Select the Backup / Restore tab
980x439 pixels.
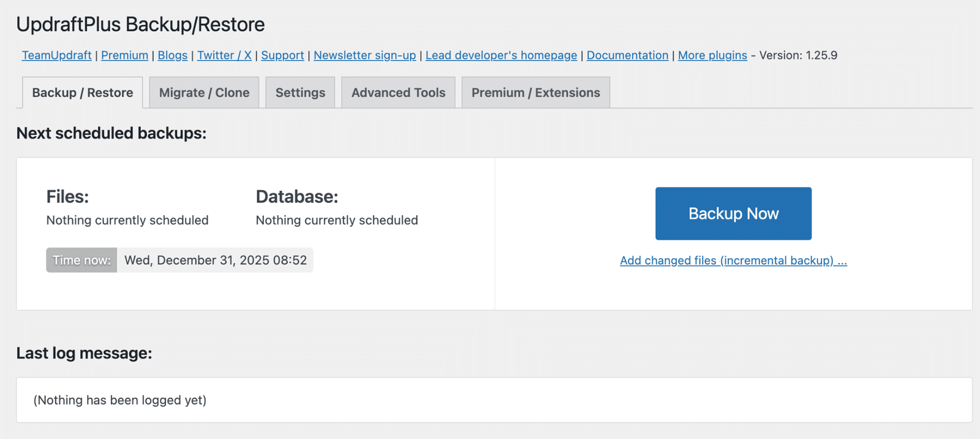[x=83, y=93]
